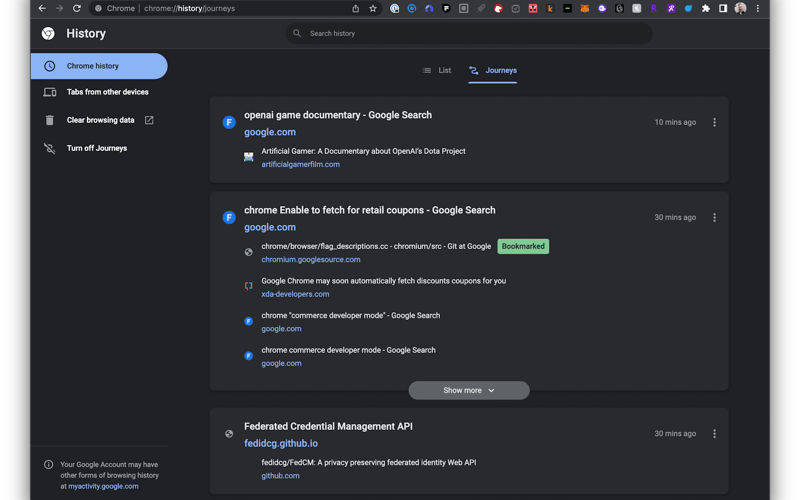Reload the history page
Image resolution: width=800 pixels, height=500 pixels.
[77, 8]
